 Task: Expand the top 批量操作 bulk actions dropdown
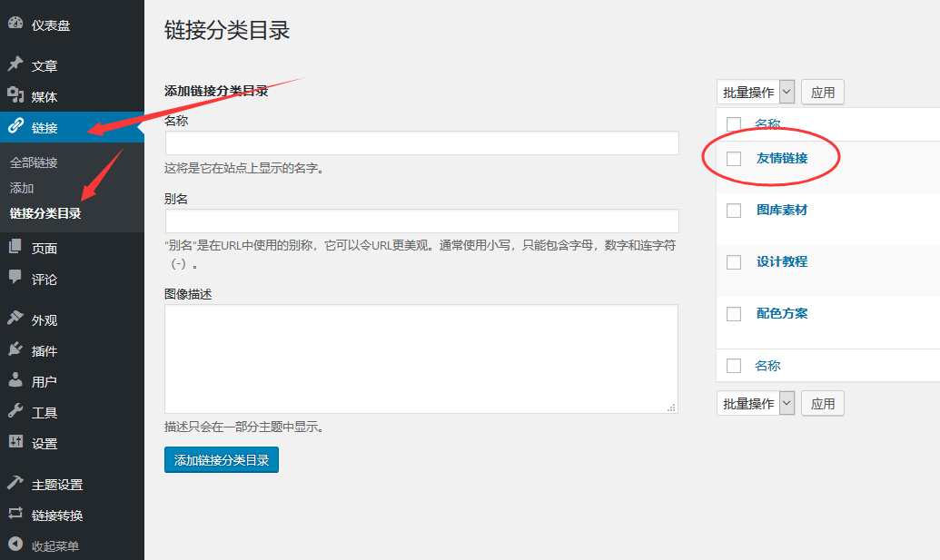pos(756,93)
